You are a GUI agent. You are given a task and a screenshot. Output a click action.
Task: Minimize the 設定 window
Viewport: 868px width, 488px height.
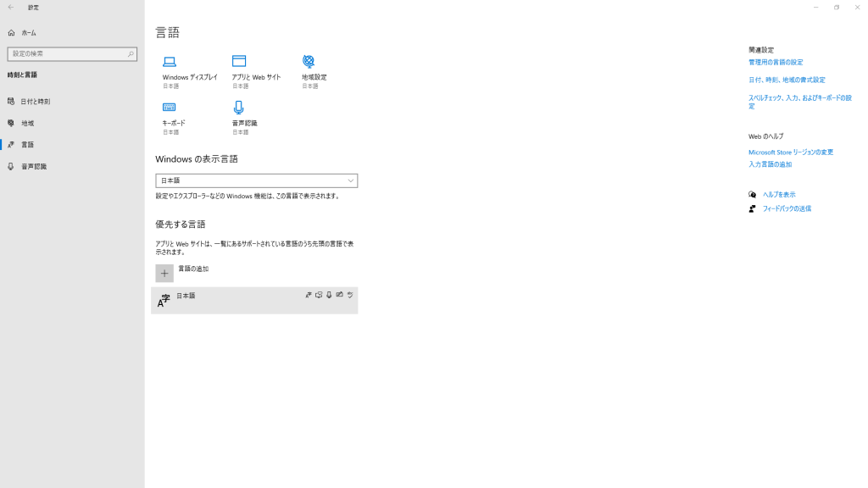[x=815, y=7]
